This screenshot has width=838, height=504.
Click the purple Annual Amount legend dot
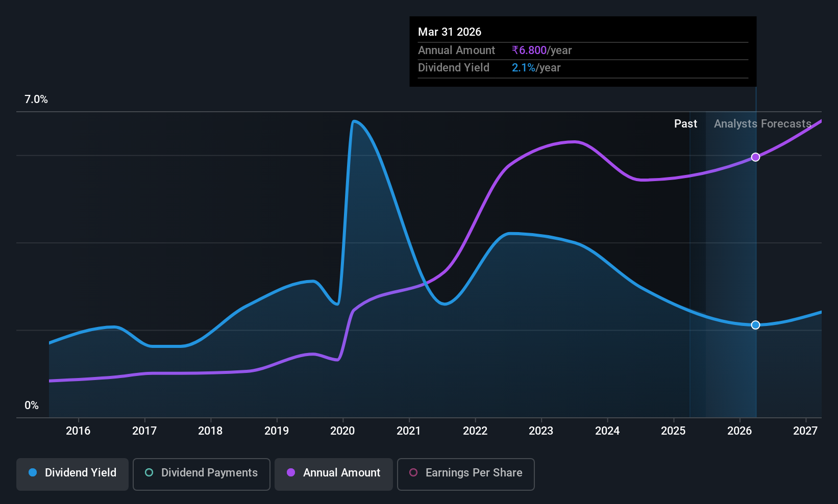(x=291, y=472)
